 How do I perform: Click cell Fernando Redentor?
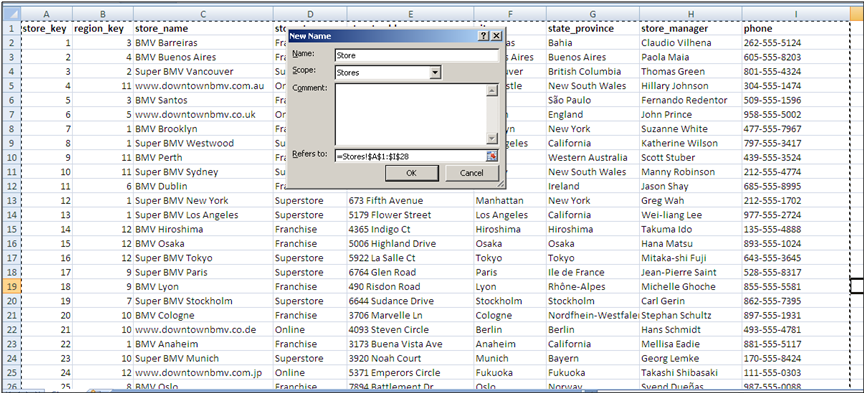point(690,100)
